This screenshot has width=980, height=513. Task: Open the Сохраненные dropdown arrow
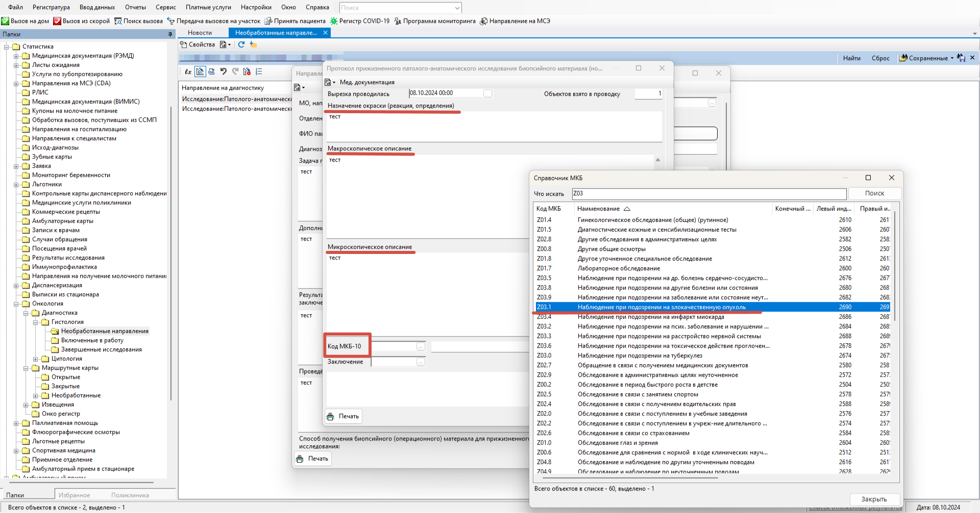pyautogui.click(x=952, y=58)
